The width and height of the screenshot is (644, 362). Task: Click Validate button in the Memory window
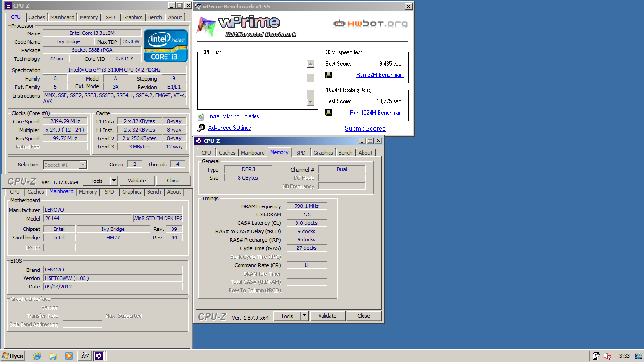tap(327, 316)
